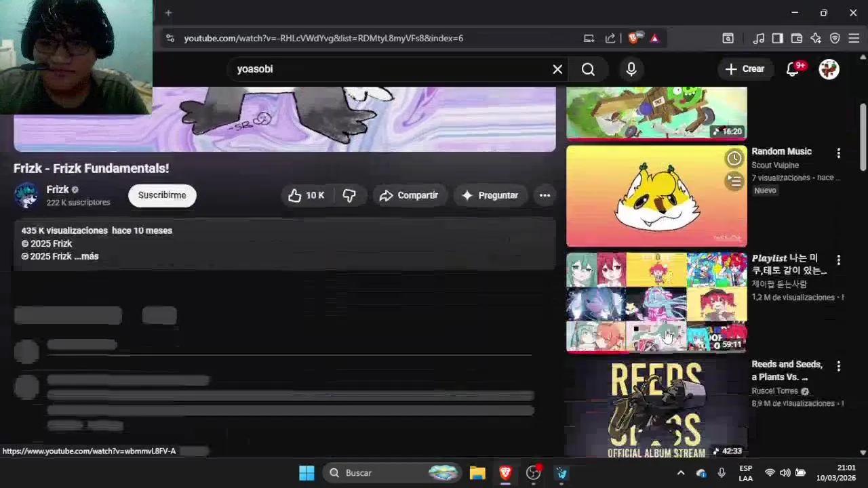Screen dimensions: 868x488
Task: Open the volume speaker tray icon
Action: coord(785,473)
